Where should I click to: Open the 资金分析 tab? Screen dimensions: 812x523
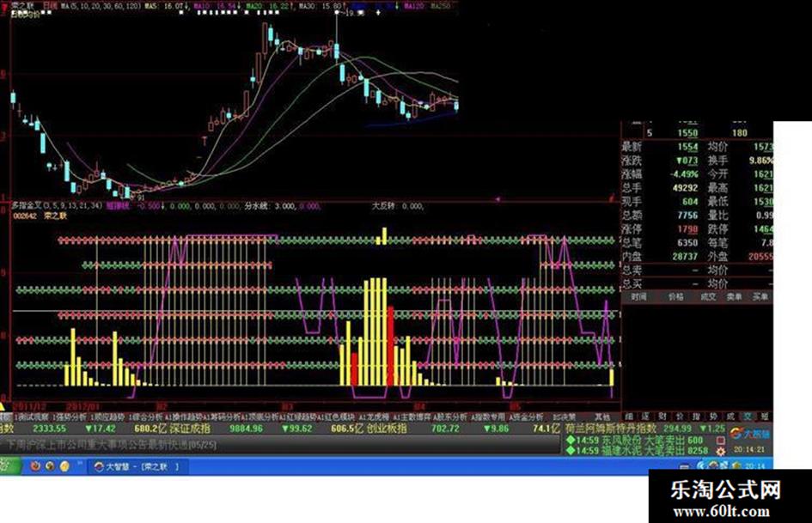point(525,417)
